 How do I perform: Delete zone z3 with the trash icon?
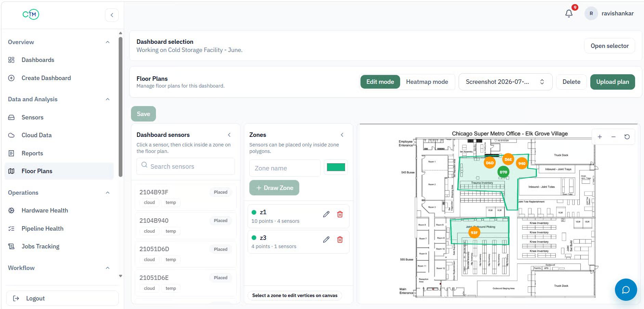click(x=340, y=240)
